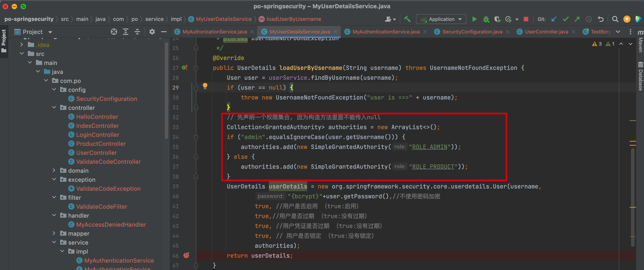This screenshot has height=270, width=644.
Task: Click the lightbulb intention icon at line 29
Action: (205, 86)
